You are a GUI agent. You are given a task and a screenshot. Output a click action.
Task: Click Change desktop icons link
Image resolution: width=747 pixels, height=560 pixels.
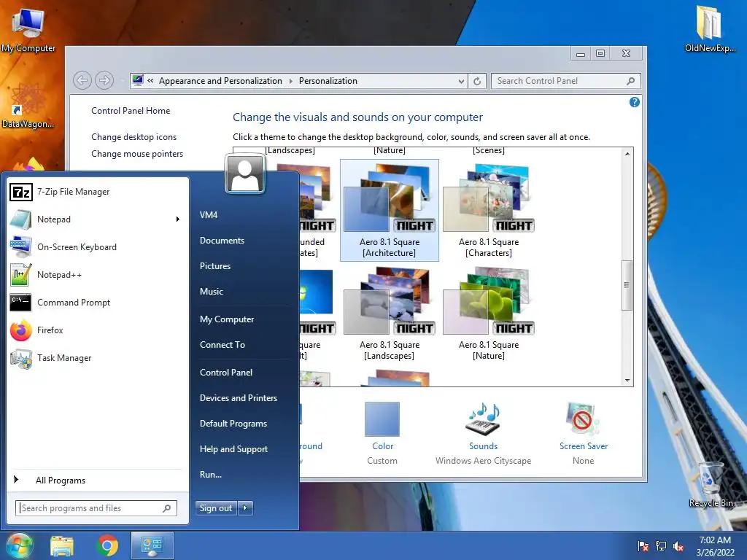134,137
